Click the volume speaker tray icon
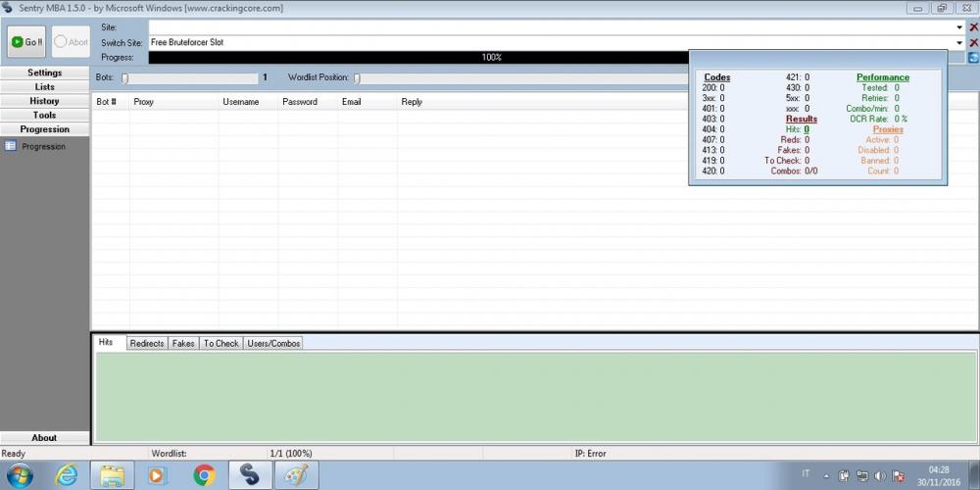 pyautogui.click(x=880, y=475)
